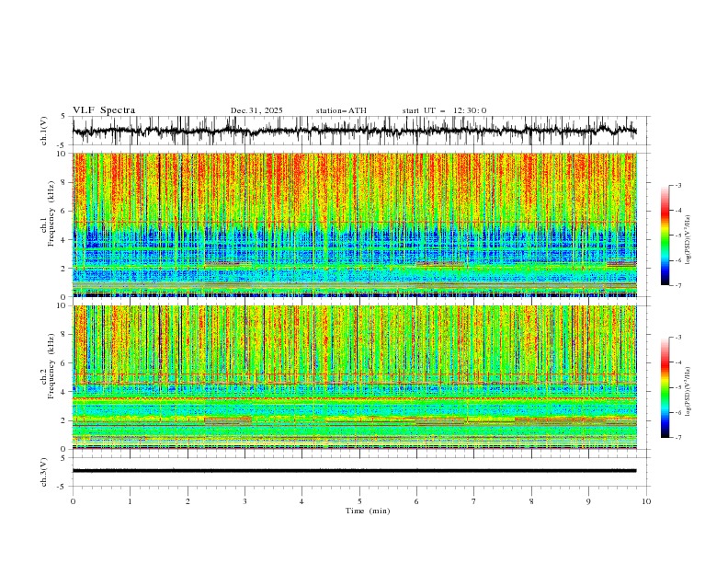
Task: Click time axis tick label '10' at bottom right
Action: tap(646, 501)
